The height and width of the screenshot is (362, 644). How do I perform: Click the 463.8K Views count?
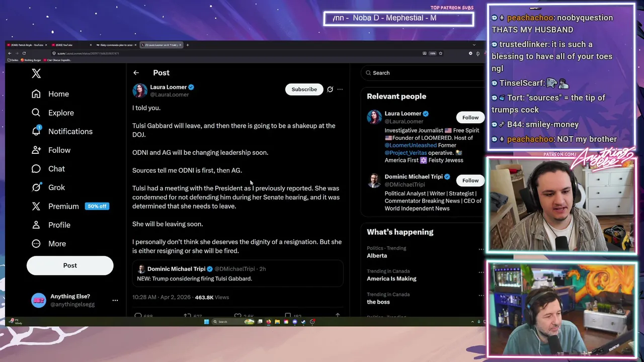tap(212, 297)
